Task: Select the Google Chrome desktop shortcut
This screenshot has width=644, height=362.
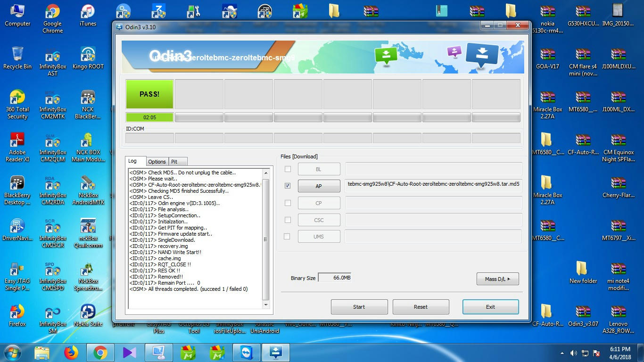Action: pos(52,19)
